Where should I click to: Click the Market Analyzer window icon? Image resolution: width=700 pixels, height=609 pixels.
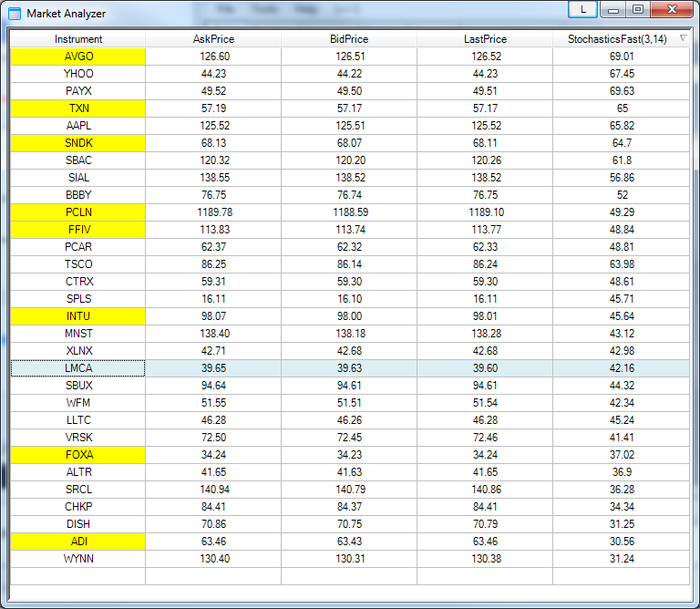(x=15, y=14)
